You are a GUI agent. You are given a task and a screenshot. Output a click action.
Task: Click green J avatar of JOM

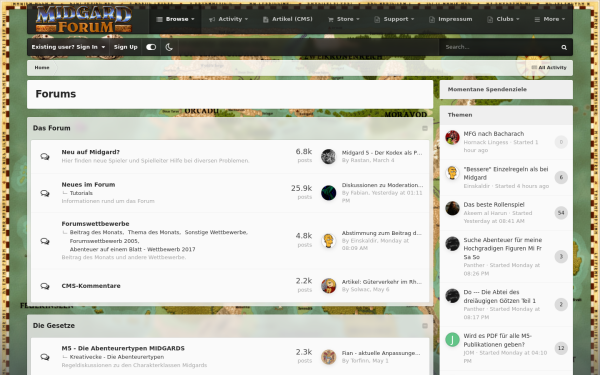pyautogui.click(x=452, y=339)
